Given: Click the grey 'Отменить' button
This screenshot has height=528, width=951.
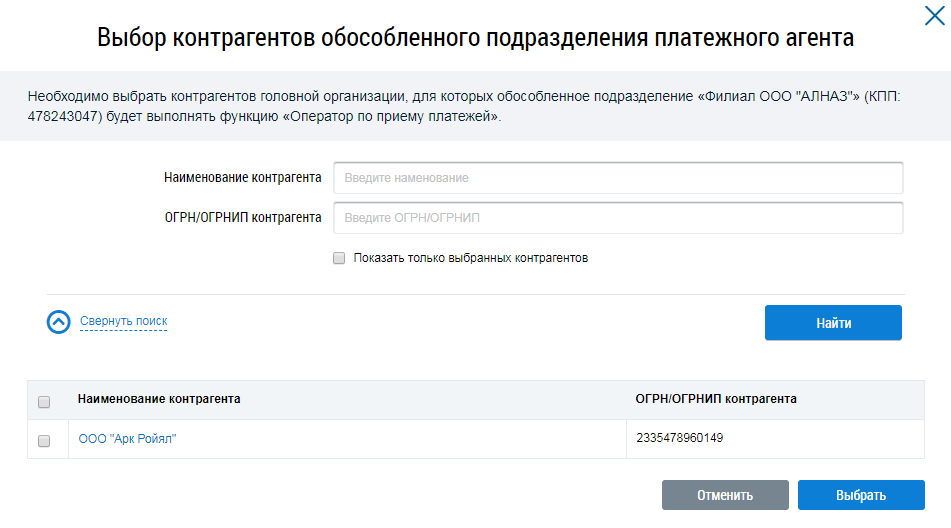Looking at the screenshot, I should (725, 496).
